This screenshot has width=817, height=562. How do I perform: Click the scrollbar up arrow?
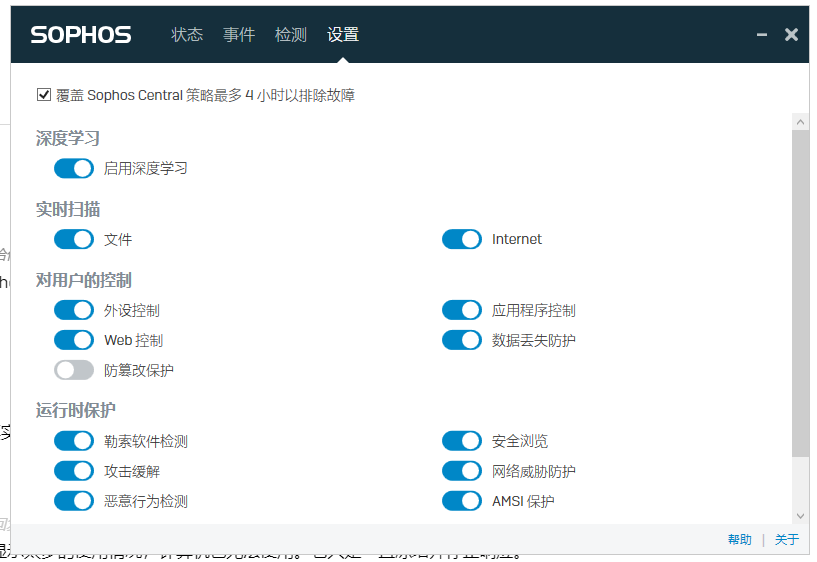click(800, 122)
